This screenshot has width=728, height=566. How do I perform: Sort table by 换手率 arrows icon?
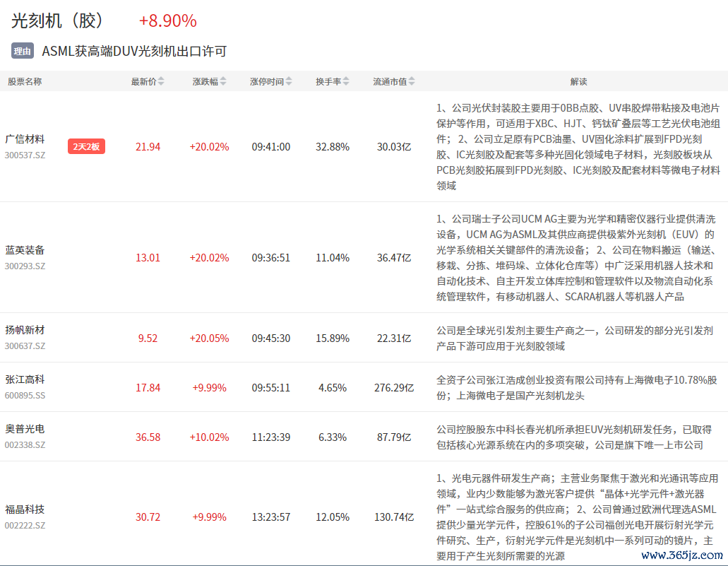click(x=346, y=81)
